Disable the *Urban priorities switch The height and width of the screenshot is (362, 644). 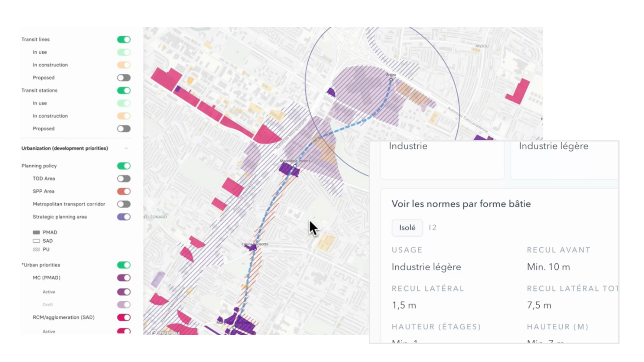[124, 265]
